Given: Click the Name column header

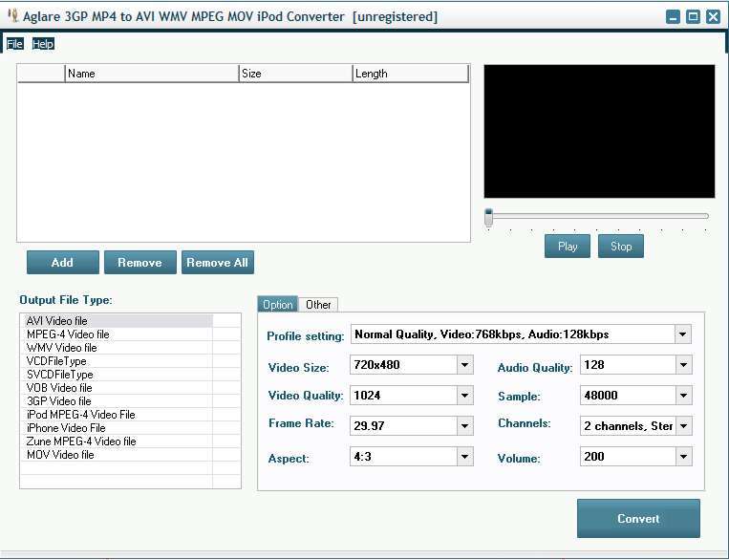Looking at the screenshot, I should tap(151, 74).
